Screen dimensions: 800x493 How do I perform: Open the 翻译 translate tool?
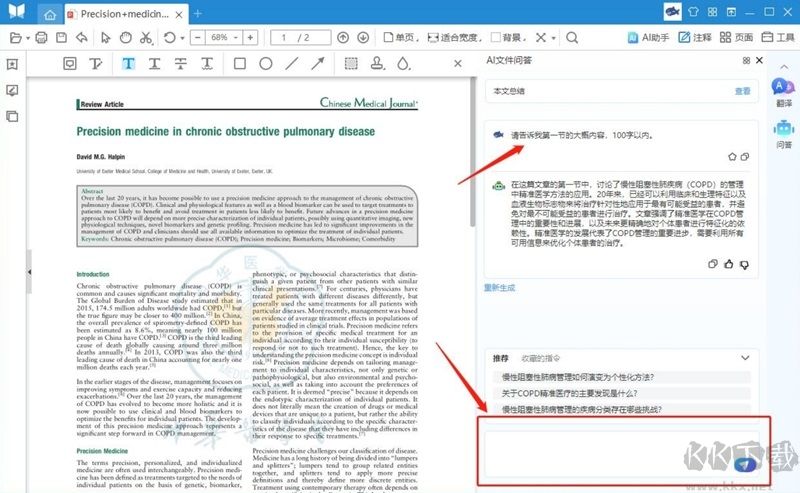click(x=784, y=92)
